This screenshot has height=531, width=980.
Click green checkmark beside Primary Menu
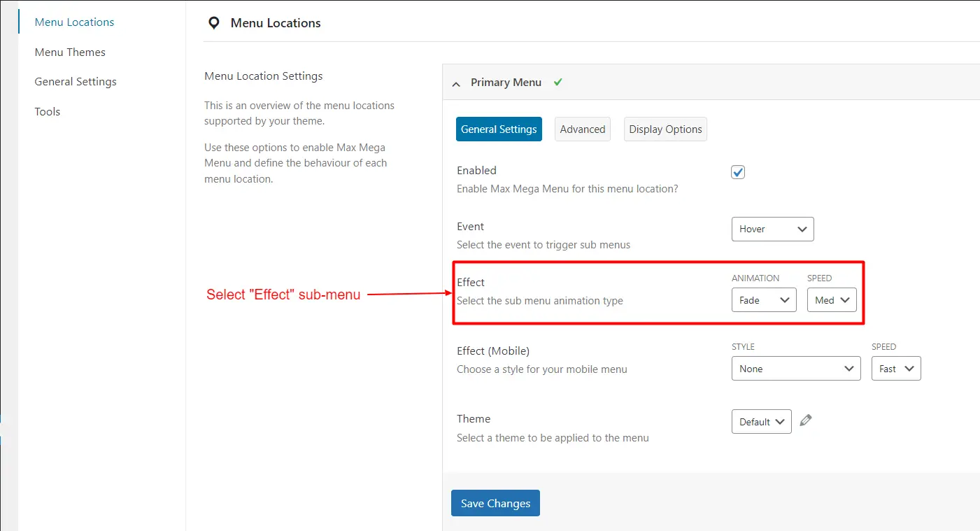pyautogui.click(x=558, y=82)
